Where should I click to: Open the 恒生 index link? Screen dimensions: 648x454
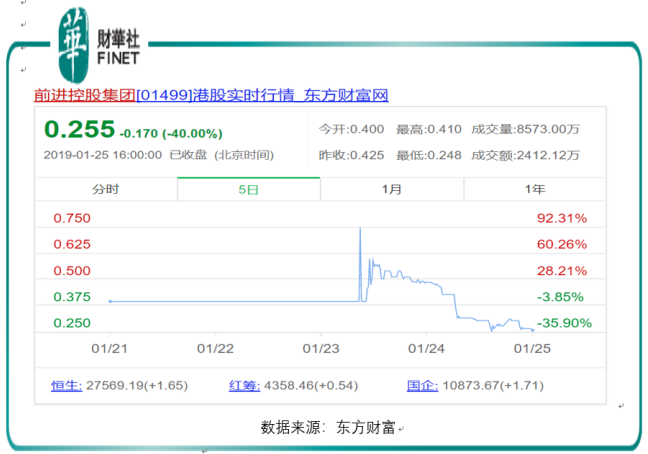click(x=67, y=386)
